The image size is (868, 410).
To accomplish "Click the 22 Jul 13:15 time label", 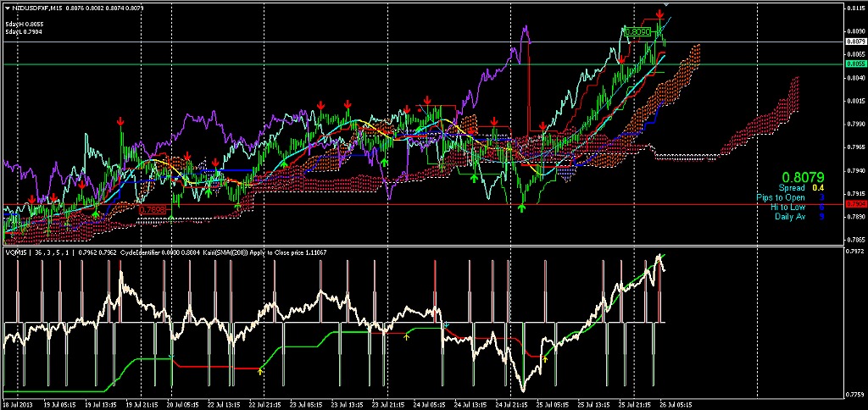I will pos(222,404).
